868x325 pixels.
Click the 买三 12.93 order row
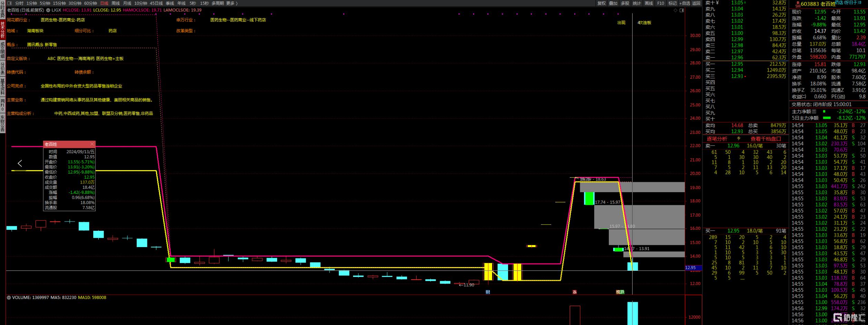click(745, 76)
